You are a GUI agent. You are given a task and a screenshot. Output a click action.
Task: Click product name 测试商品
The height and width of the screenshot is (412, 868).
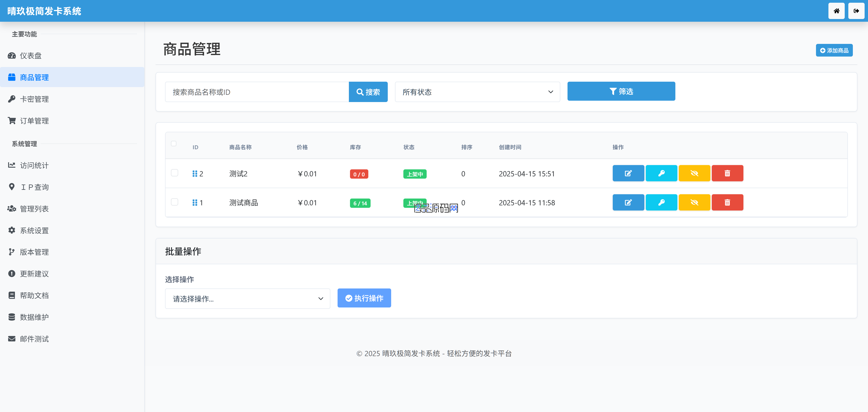[x=244, y=203]
